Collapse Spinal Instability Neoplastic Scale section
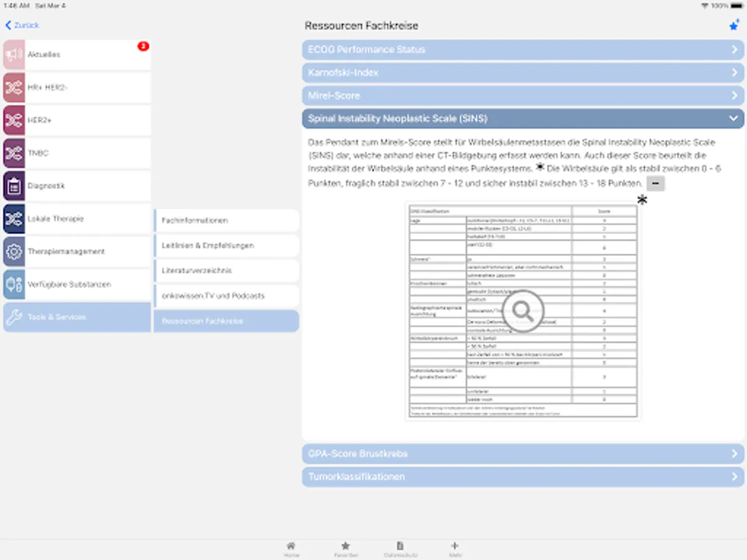The height and width of the screenshot is (560, 747). [523, 119]
